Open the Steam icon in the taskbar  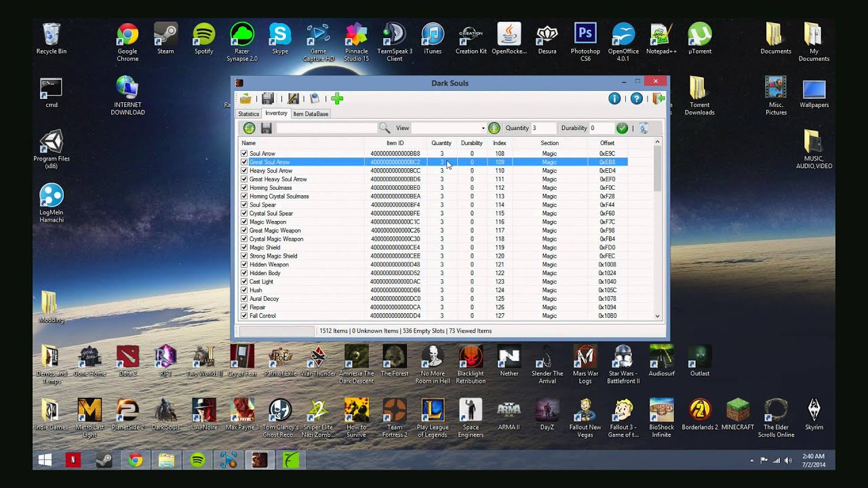104,460
